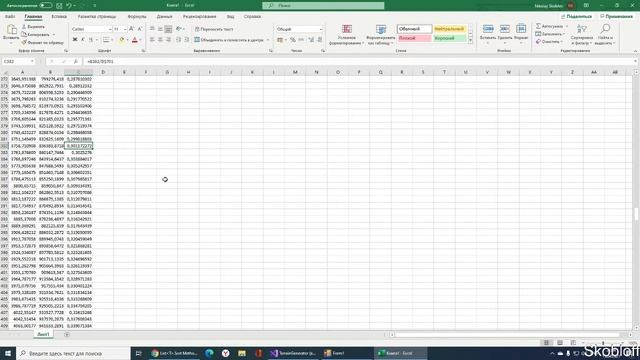
Task: Expand font color dropdown arrow
Action: point(140,40)
